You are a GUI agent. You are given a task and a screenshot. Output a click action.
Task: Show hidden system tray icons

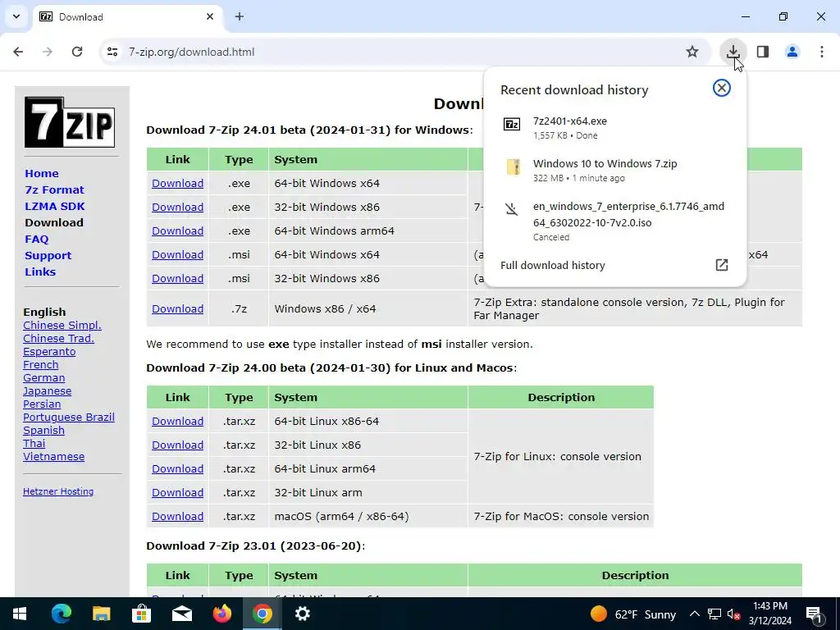(694, 614)
